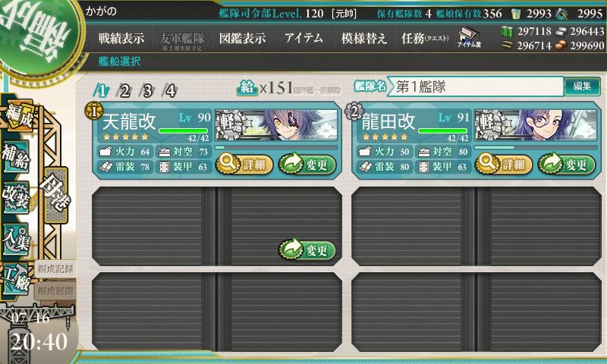
Task: Switch to fleet 4 tab
Action: [x=170, y=91]
